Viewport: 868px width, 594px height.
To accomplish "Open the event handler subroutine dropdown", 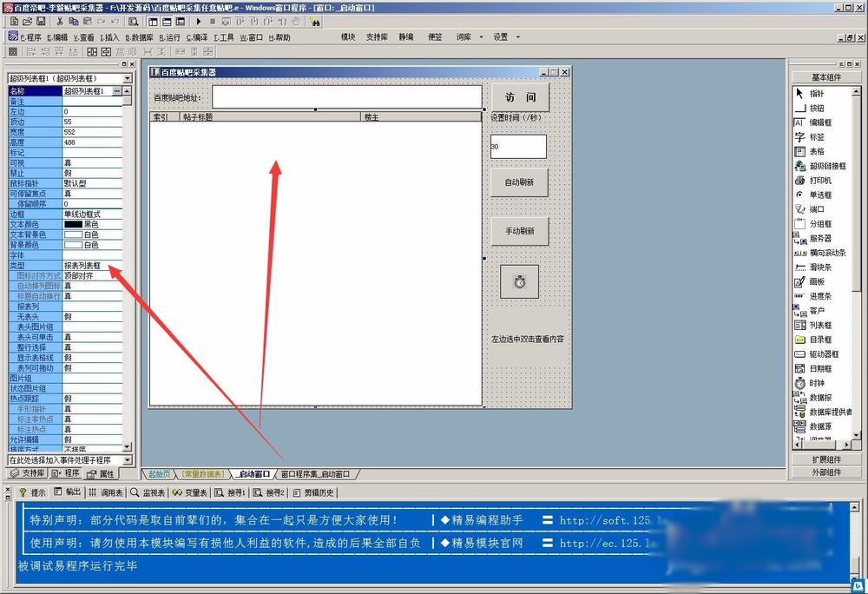I will (128, 460).
